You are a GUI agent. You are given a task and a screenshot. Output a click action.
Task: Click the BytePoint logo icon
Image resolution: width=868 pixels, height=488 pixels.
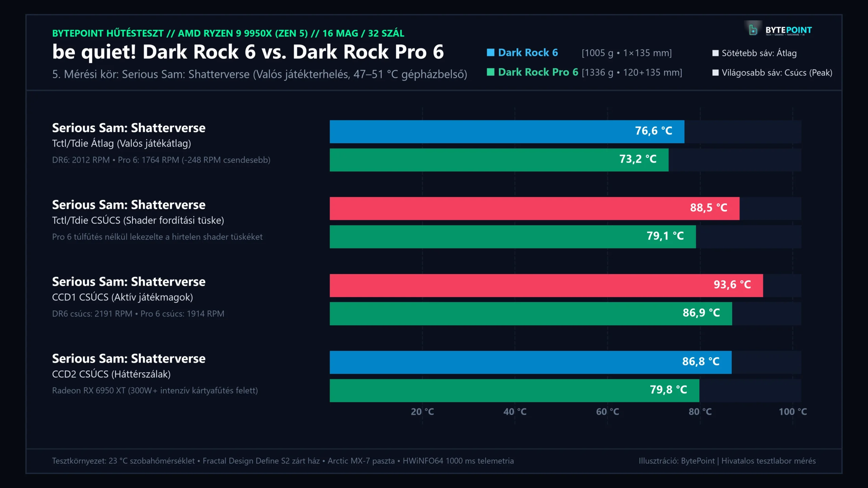pyautogui.click(x=753, y=30)
